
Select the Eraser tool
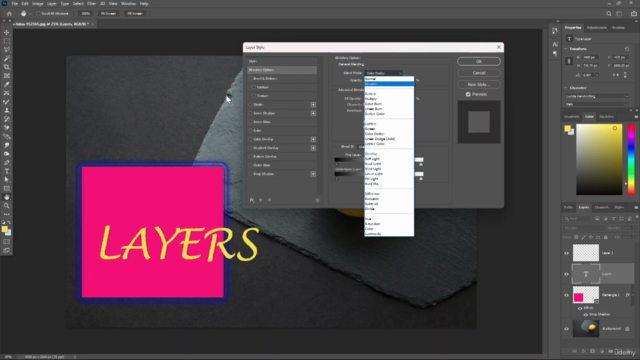(7, 128)
